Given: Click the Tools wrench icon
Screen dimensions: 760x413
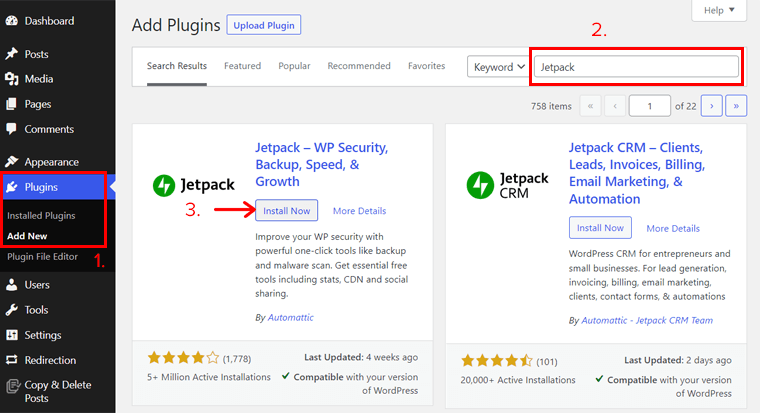Looking at the screenshot, I should [x=12, y=310].
